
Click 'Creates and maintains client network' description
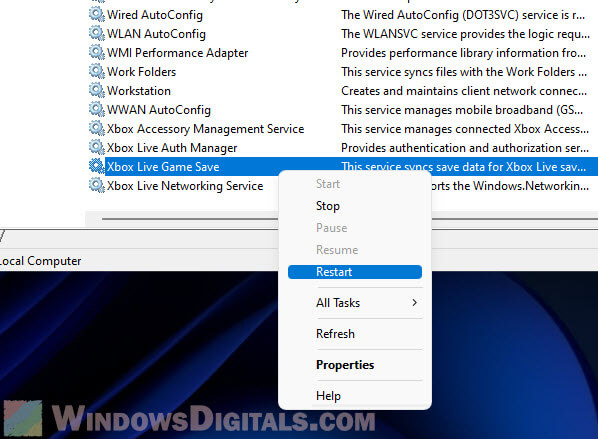pos(464,91)
